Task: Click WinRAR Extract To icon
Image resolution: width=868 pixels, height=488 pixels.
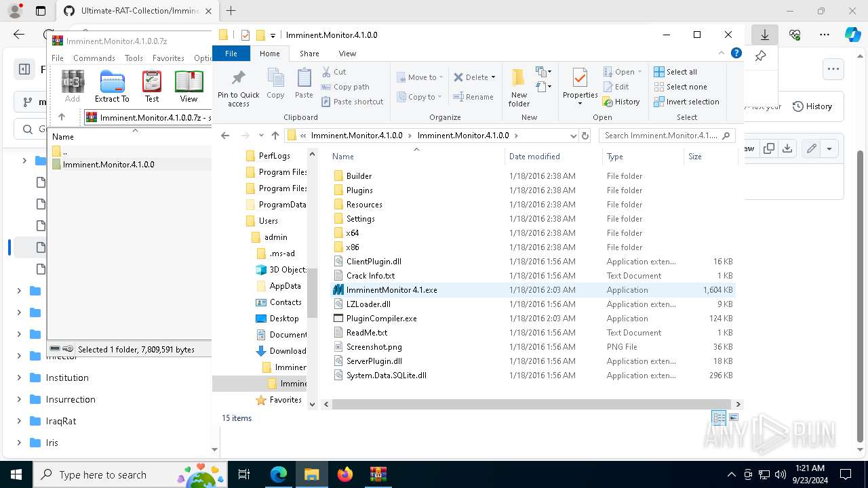Action: click(x=112, y=86)
